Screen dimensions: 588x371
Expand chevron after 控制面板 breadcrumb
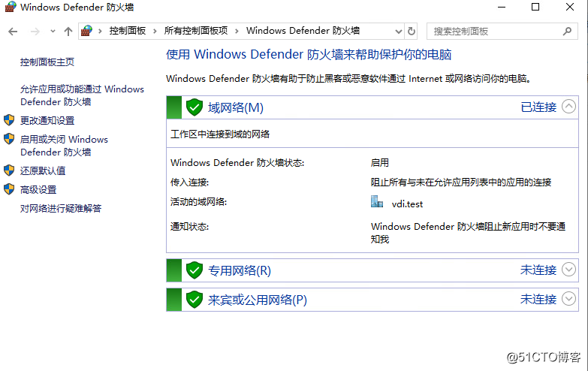pyautogui.click(x=155, y=31)
